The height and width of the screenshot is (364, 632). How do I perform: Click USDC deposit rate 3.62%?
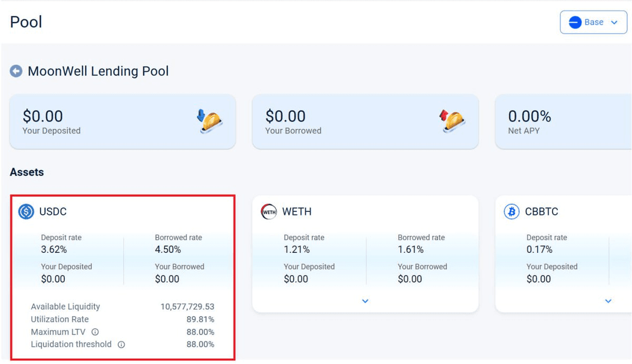point(54,250)
